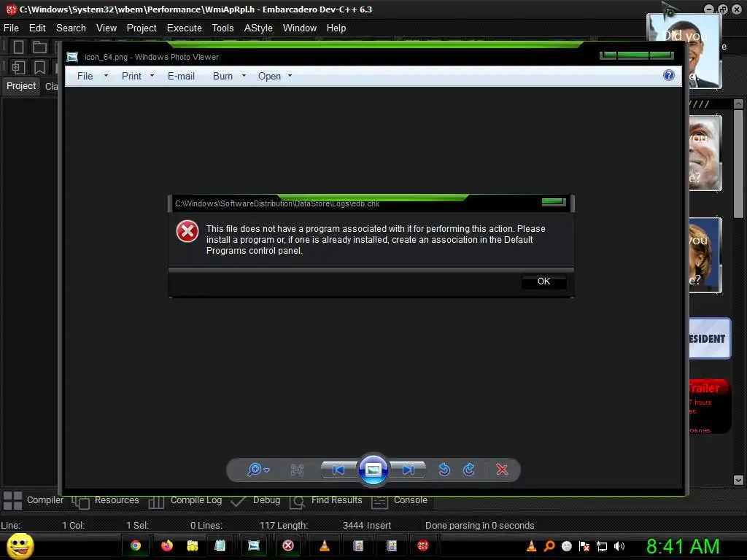Click the orange magnifier tray icon
This screenshot has width=747, height=560.
(x=549, y=546)
